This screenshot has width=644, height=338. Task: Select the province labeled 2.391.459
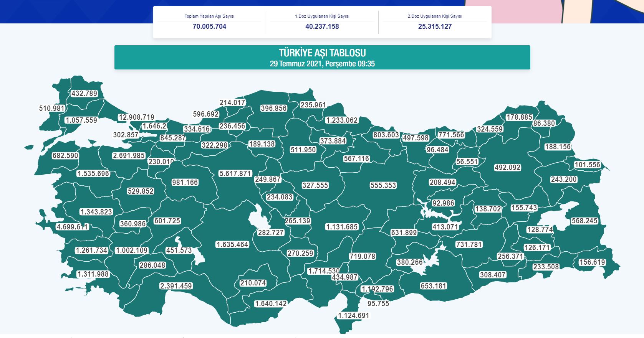(x=176, y=286)
